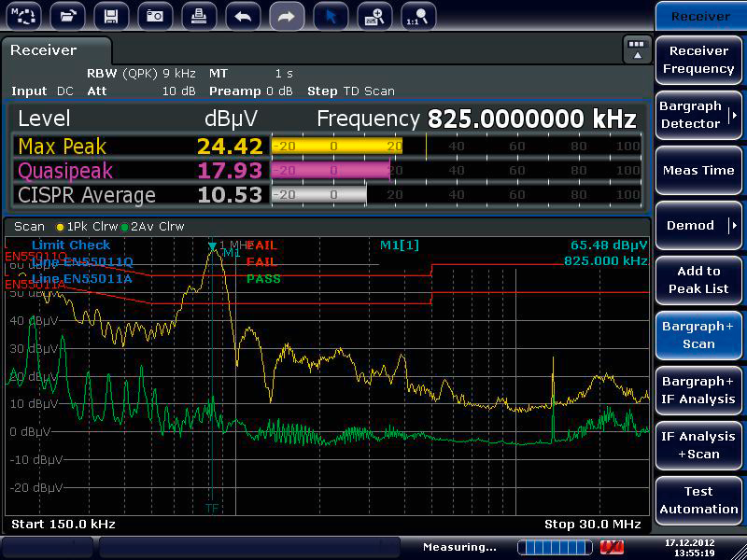The width and height of the screenshot is (747, 560).
Task: Click the 825.0000000 kHz frequency field
Action: pos(531,119)
